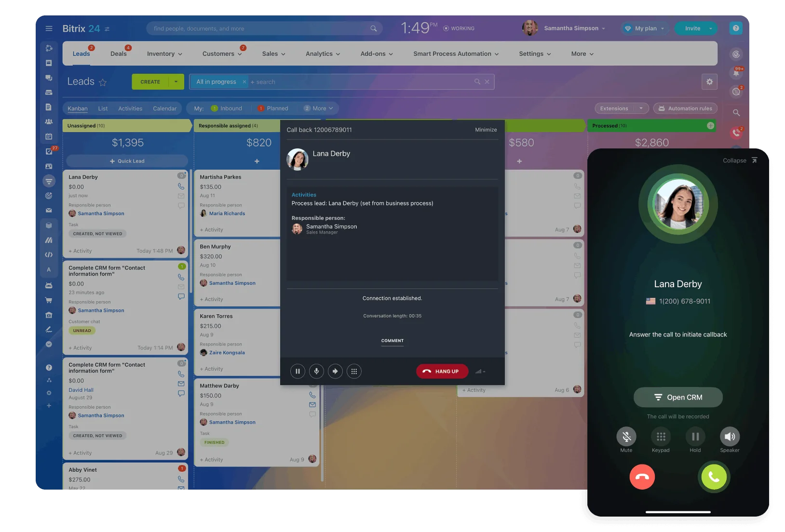Click the HANG UP button
The width and height of the screenshot is (785, 532).
(442, 372)
